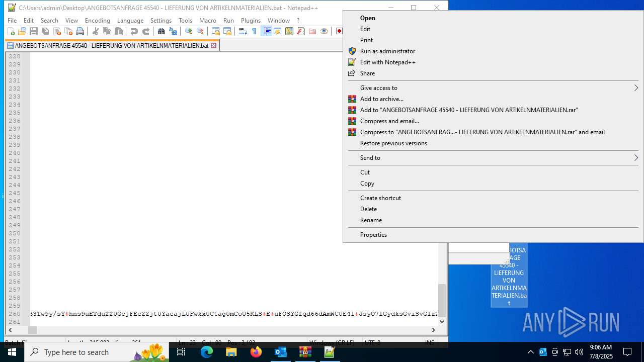The image size is (644, 362).
Task: Click the Document Map toolbar icon
Action: (x=289, y=31)
